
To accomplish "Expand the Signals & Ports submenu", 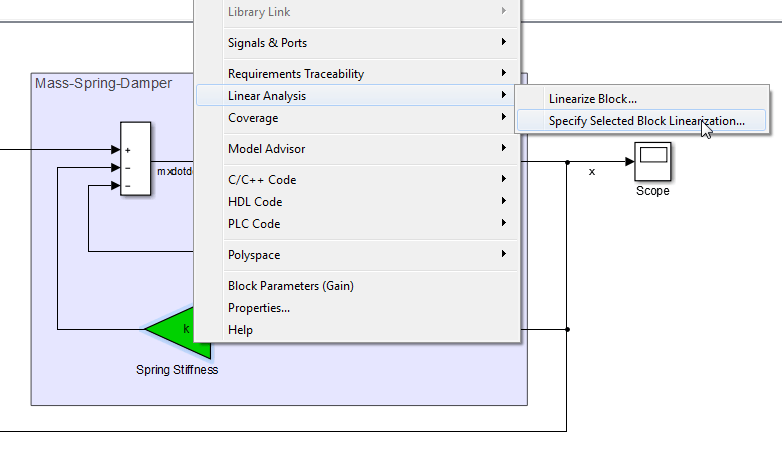I will pyautogui.click(x=268, y=43).
